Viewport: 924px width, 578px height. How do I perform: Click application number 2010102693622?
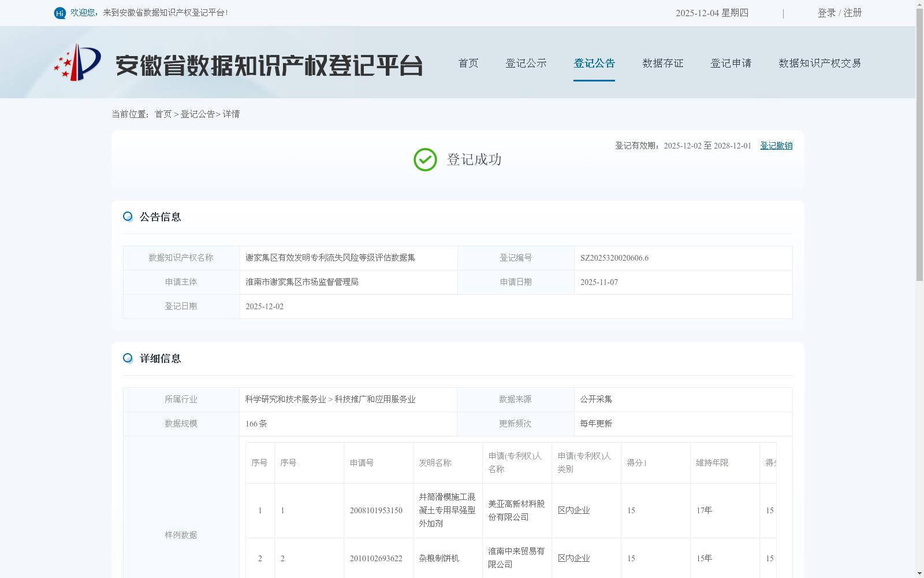tap(376, 558)
